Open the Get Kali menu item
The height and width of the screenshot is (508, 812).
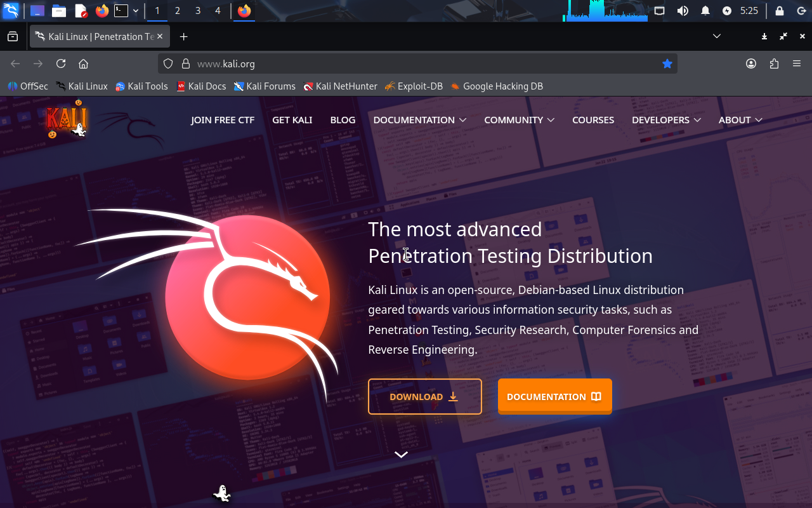coord(292,119)
